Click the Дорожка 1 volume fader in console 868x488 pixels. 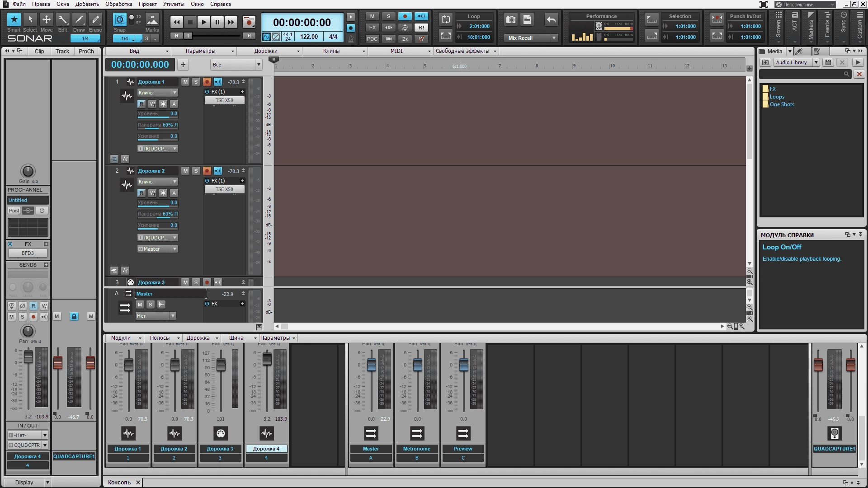point(128,365)
